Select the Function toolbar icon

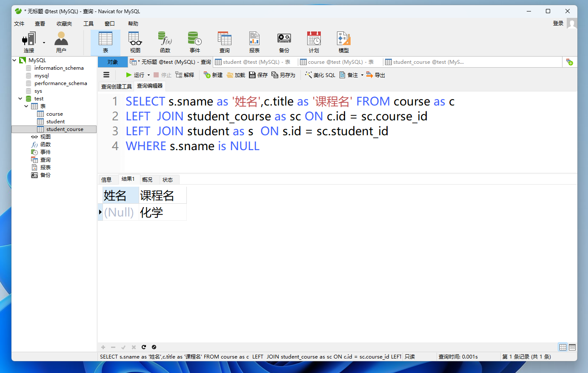[x=165, y=42]
